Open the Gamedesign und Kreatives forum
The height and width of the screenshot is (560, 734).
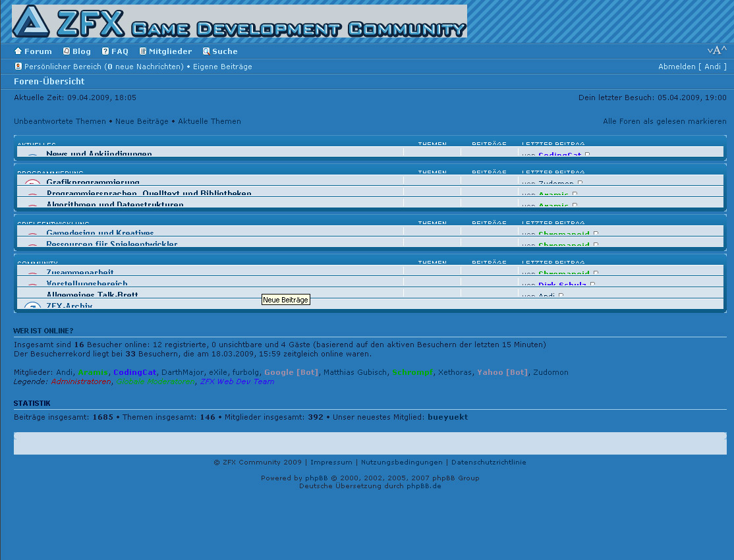coord(100,233)
